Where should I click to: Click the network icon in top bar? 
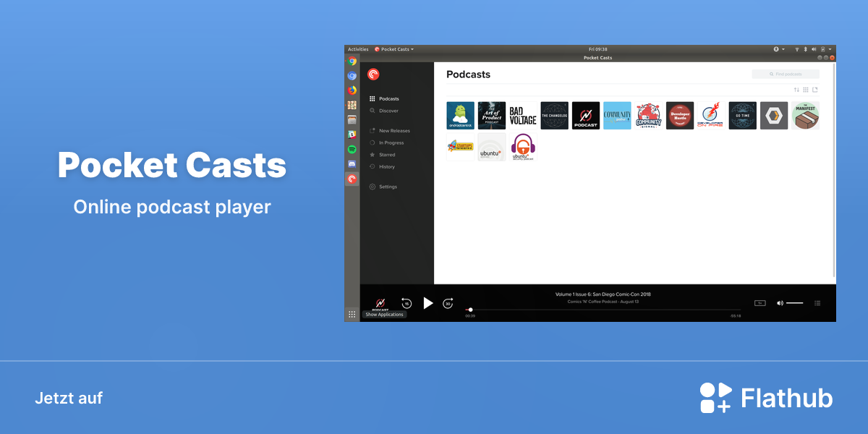tap(797, 49)
